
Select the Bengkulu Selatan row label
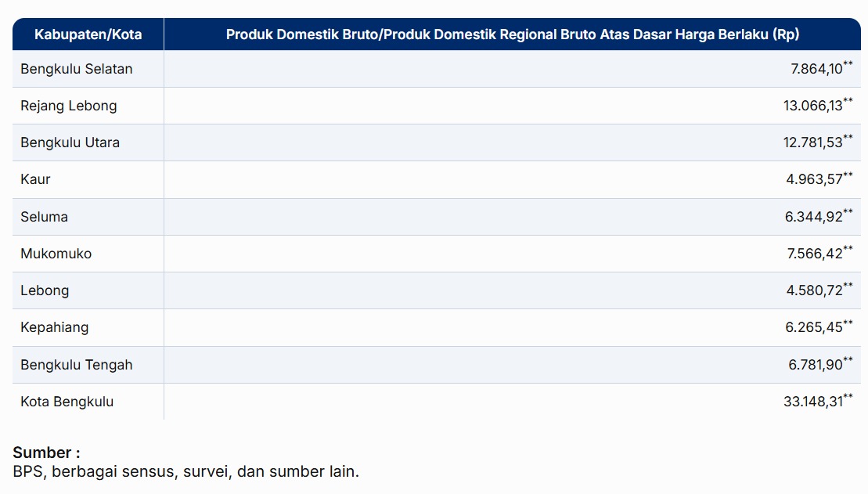(77, 69)
